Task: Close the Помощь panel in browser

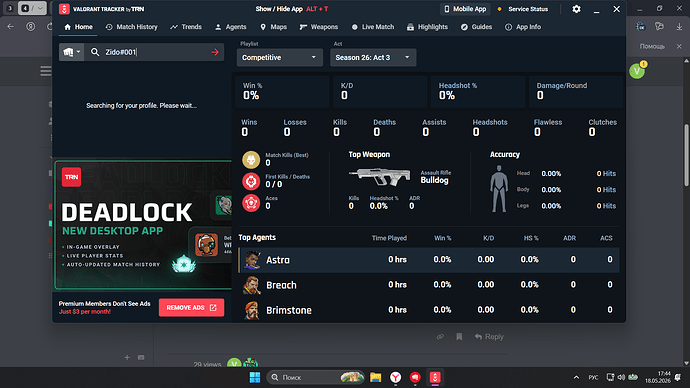Action: click(679, 46)
